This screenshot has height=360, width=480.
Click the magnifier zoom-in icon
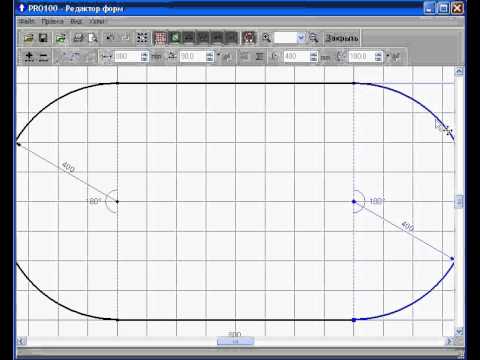pos(266,38)
